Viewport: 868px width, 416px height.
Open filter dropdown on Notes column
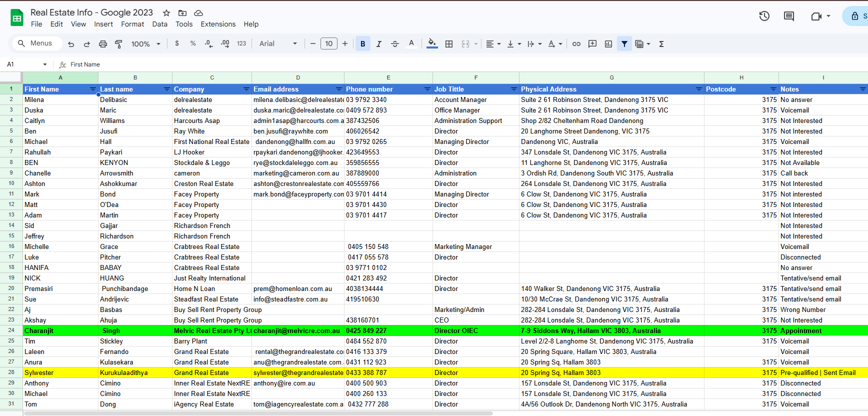tap(862, 89)
